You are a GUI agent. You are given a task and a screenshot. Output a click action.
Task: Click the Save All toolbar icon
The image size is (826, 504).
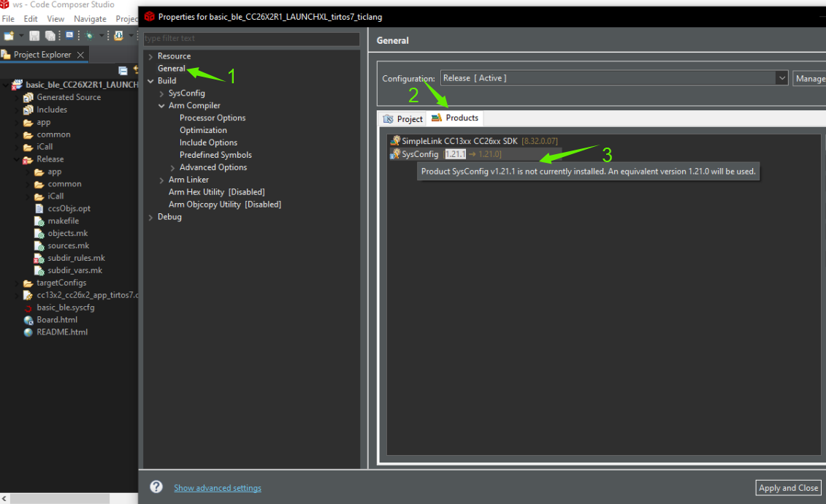pos(50,36)
